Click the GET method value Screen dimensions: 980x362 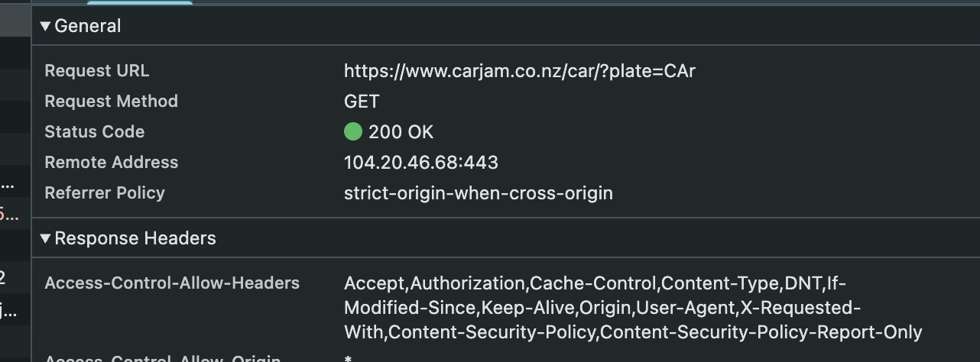tap(362, 102)
